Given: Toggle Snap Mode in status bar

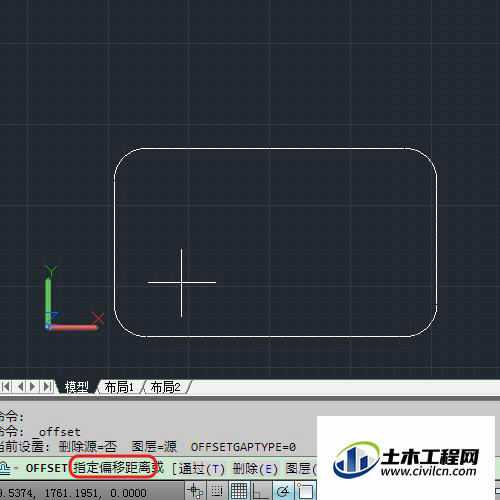Looking at the screenshot, I should pos(217,491).
